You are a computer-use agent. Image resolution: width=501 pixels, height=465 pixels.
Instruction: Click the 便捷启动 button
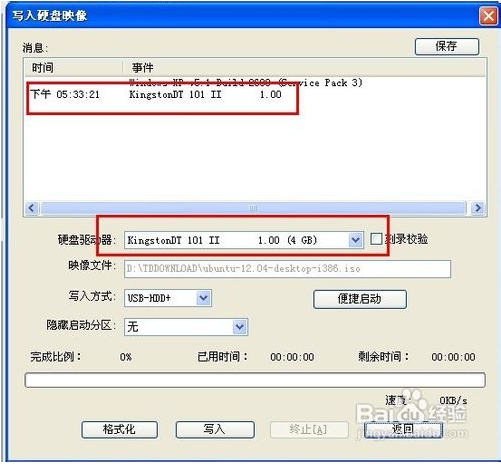click(360, 299)
